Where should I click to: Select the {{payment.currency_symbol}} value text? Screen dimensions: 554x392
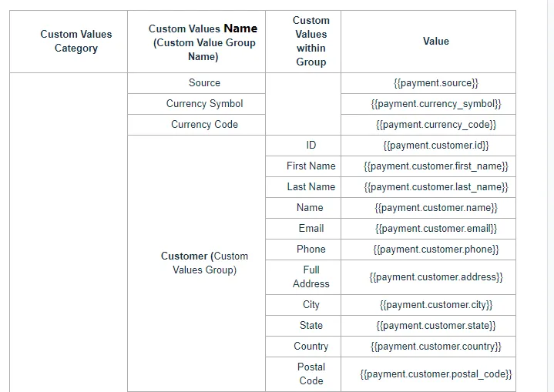[x=435, y=103]
